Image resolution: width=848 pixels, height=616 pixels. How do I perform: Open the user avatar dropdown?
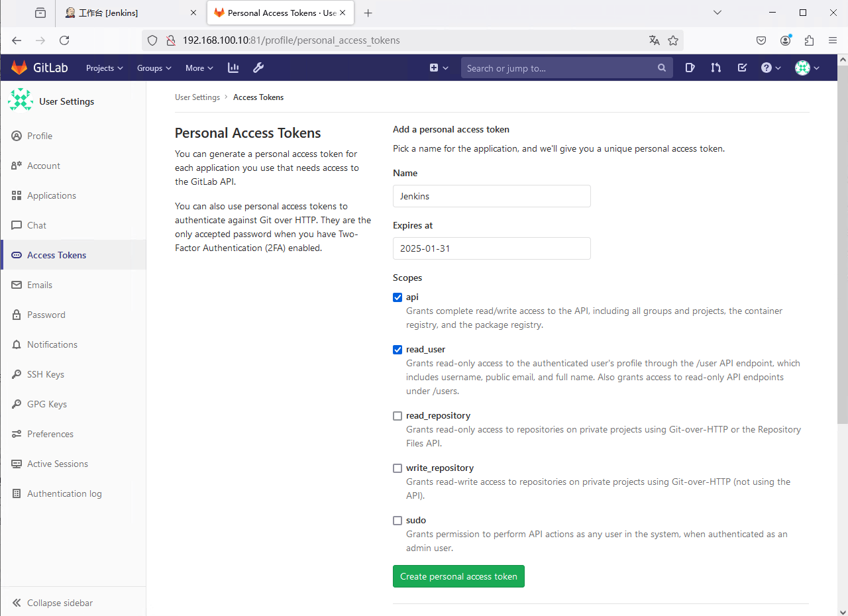[x=807, y=68]
